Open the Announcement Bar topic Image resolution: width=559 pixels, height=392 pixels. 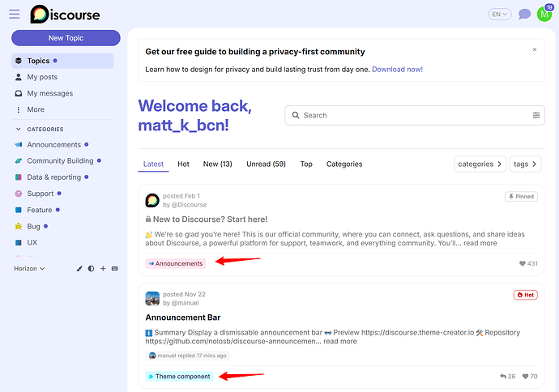183,317
